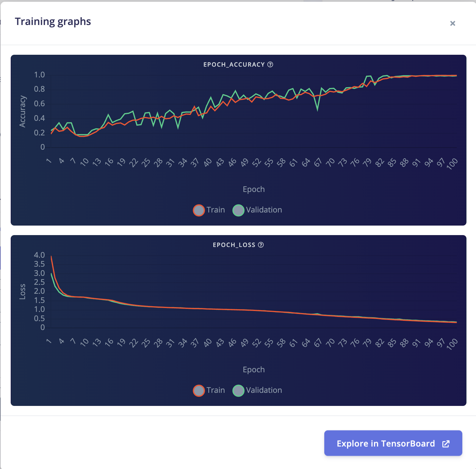Click the orange Train legend circle on loss chart
The width and height of the screenshot is (476, 469).
point(198,390)
